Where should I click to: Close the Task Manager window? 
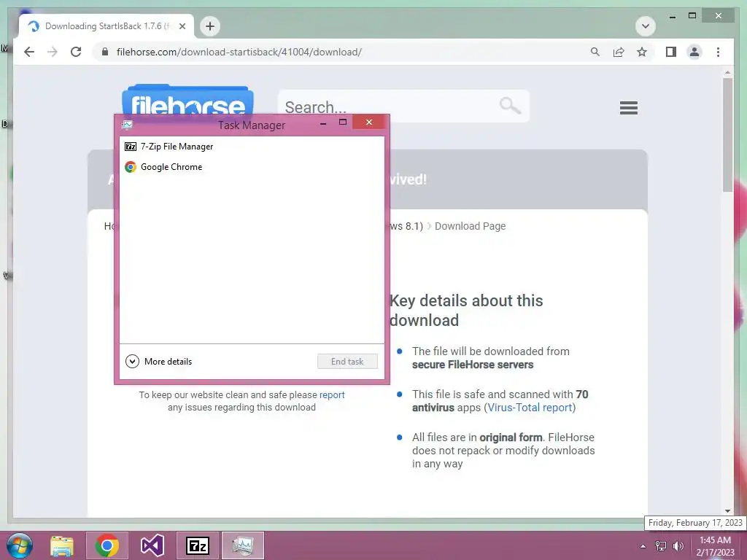tap(369, 122)
